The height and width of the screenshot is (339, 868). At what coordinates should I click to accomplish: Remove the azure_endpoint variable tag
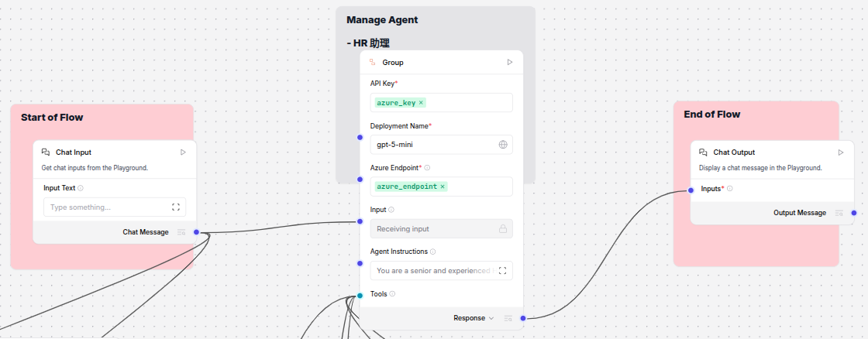443,187
